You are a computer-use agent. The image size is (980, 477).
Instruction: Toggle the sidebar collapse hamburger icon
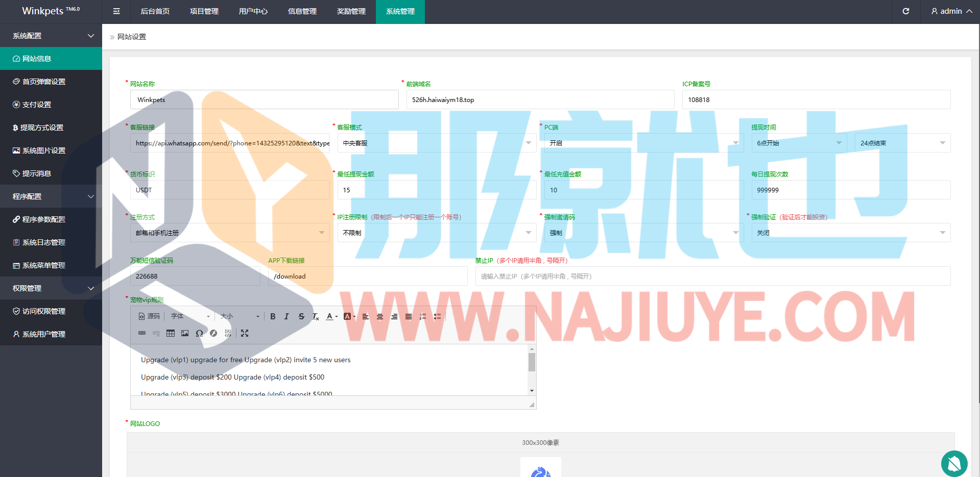tap(116, 11)
